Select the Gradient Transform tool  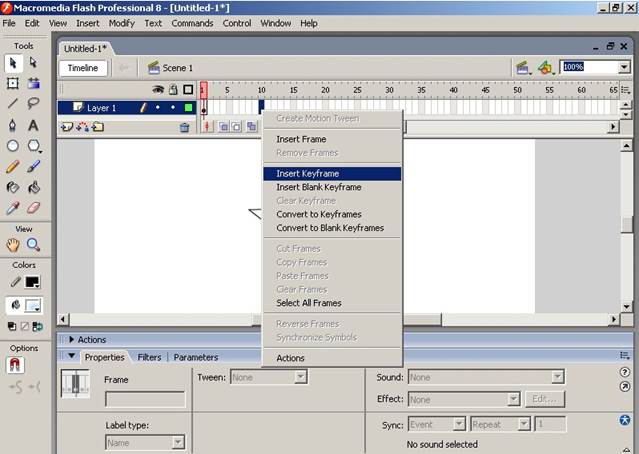tap(34, 83)
